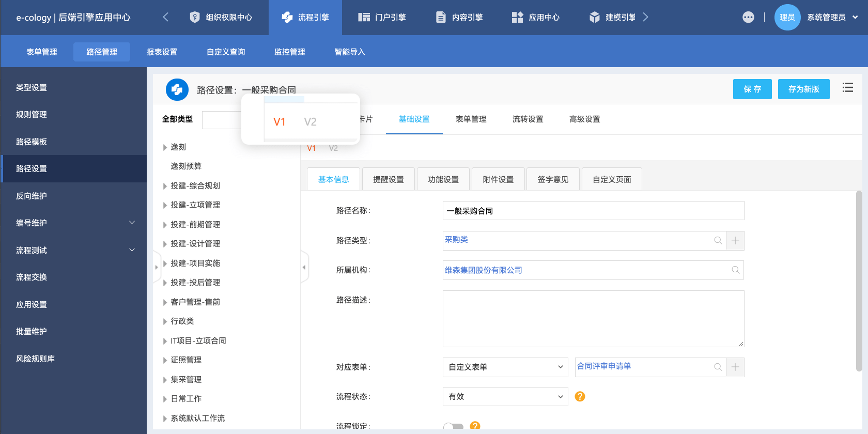Open 内容引擎 module
The image size is (868, 434).
pyautogui.click(x=459, y=17)
